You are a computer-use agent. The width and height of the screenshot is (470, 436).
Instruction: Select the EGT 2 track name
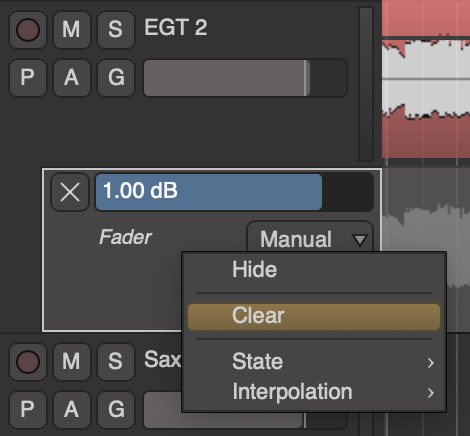click(176, 27)
